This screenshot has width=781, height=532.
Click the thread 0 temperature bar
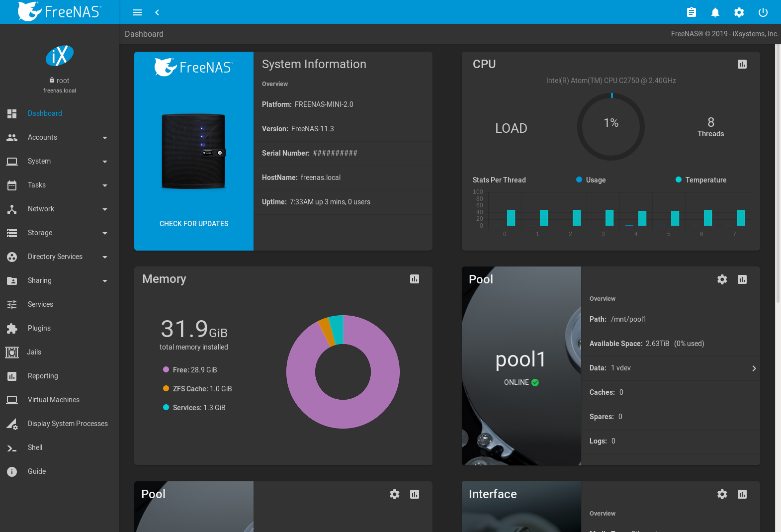[x=511, y=218]
